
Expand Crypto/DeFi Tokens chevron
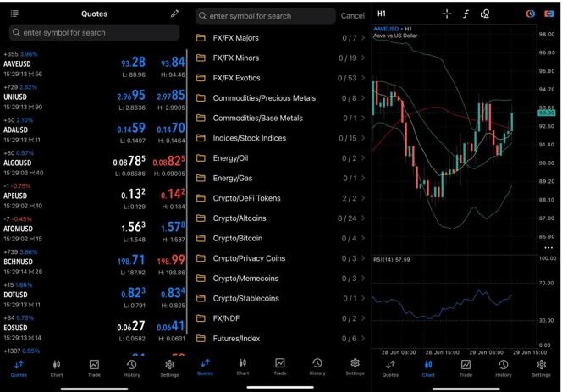[x=363, y=198]
